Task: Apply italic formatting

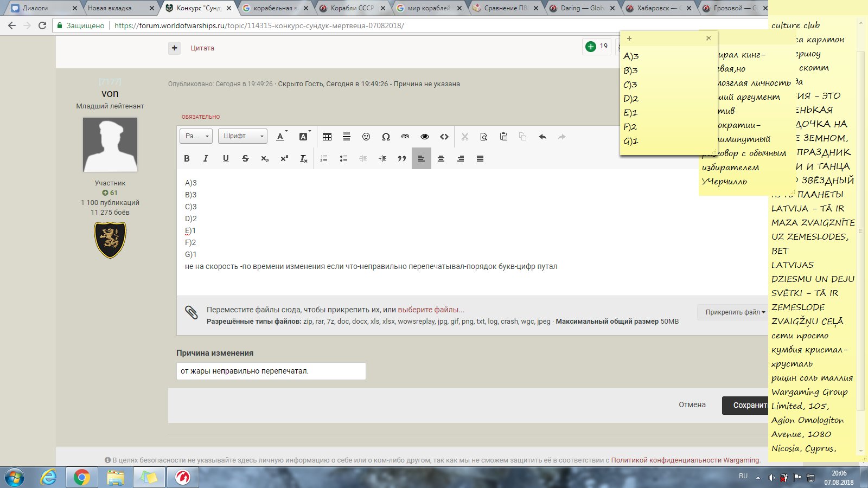Action: [x=206, y=158]
